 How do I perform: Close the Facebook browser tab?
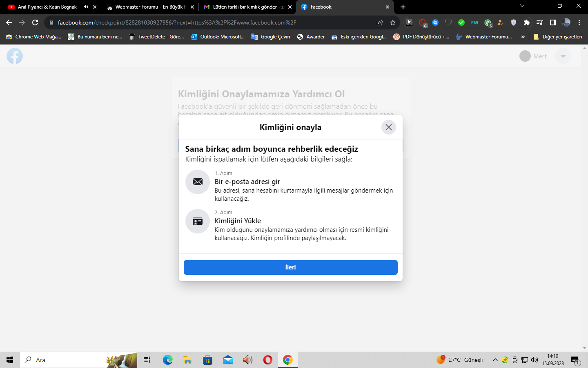tap(388, 7)
